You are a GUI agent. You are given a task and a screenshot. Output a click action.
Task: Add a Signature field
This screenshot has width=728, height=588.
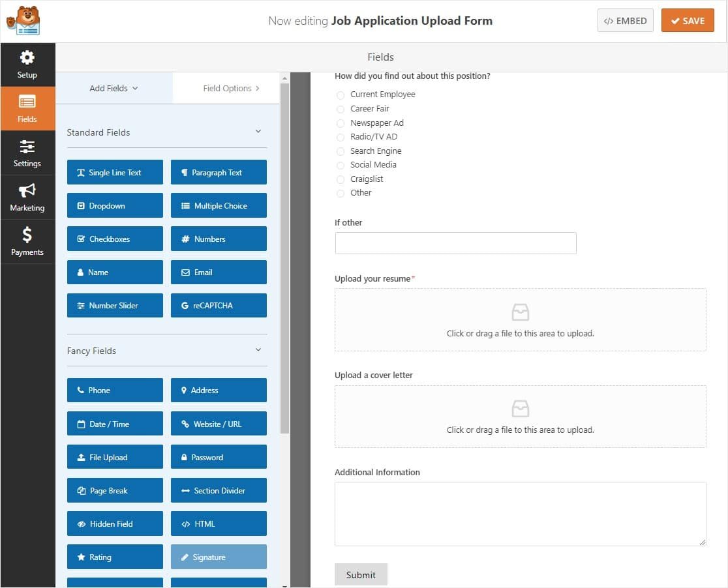[219, 557]
